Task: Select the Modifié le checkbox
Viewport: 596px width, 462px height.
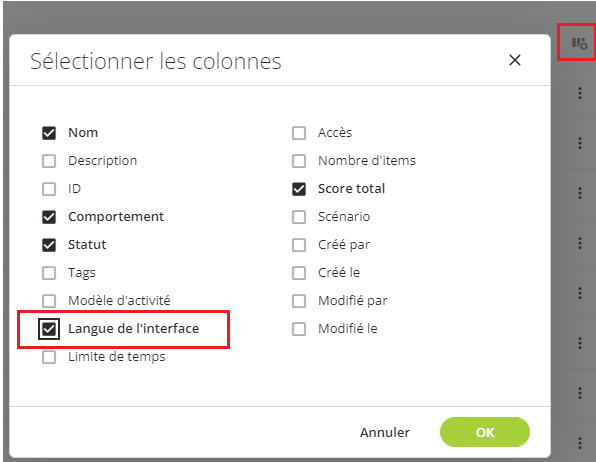Action: pos(299,329)
